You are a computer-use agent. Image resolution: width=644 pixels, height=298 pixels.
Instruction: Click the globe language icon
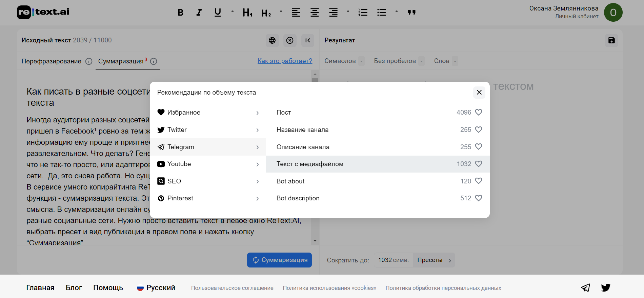click(272, 40)
